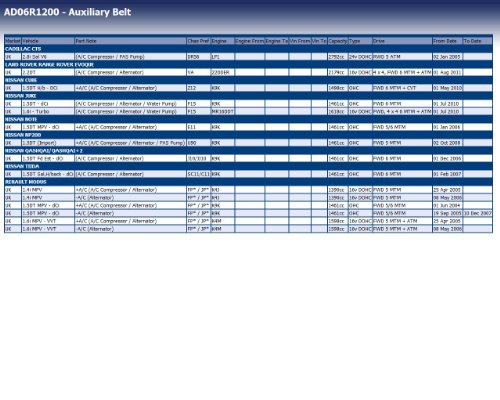Select the Engine From column header

(x=250, y=41)
